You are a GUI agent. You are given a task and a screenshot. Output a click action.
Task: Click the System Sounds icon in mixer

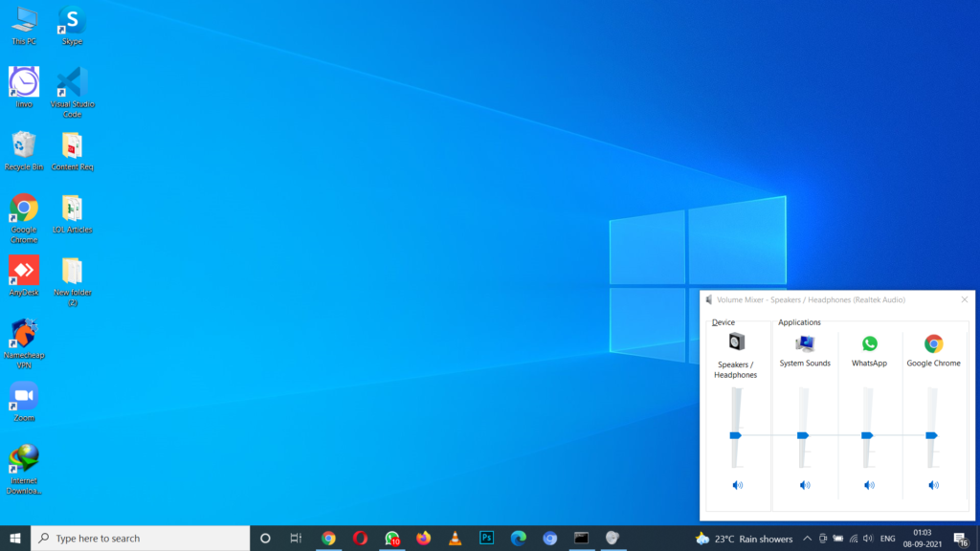point(805,343)
